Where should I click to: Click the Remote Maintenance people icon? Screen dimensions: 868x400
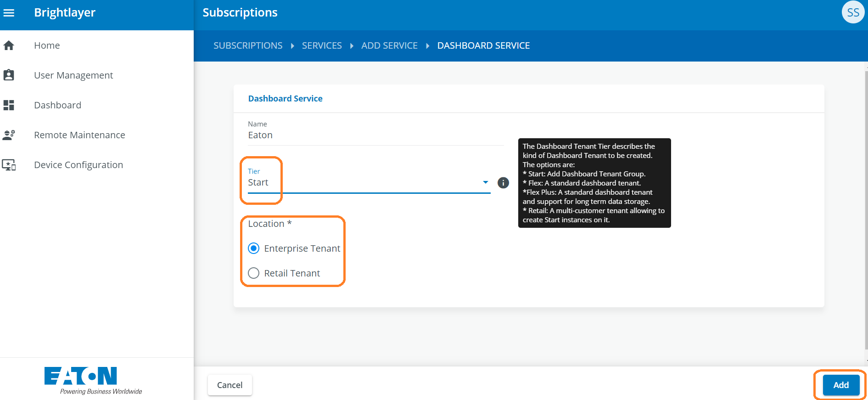click(9, 135)
